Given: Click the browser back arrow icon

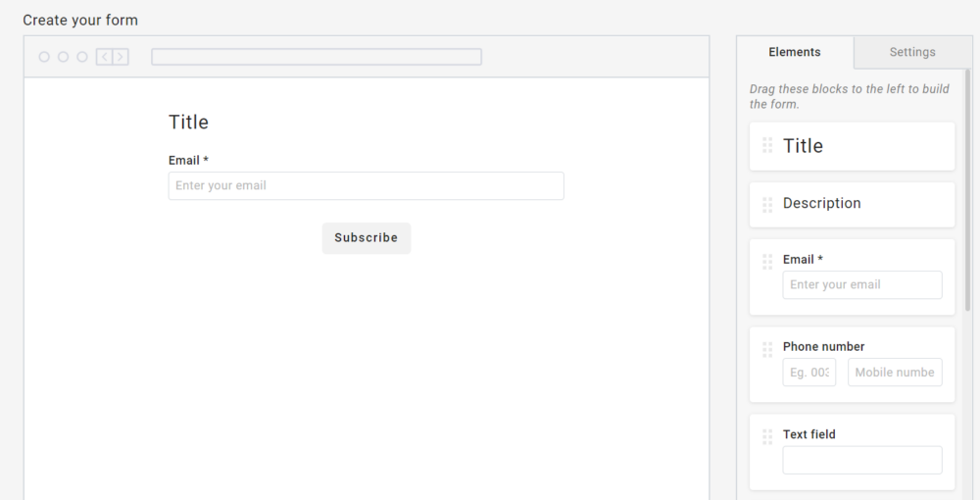Looking at the screenshot, I should pos(104,57).
